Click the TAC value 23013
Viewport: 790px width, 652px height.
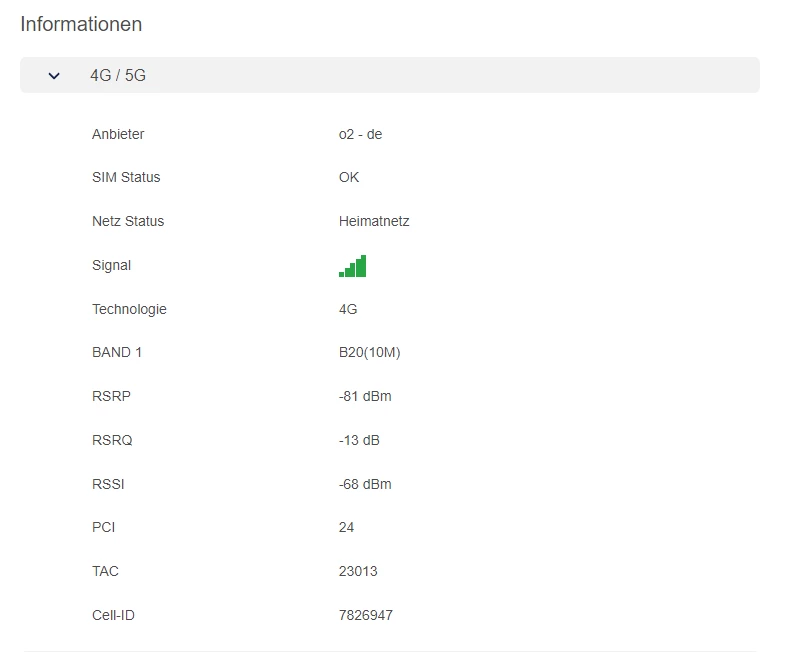[358, 571]
